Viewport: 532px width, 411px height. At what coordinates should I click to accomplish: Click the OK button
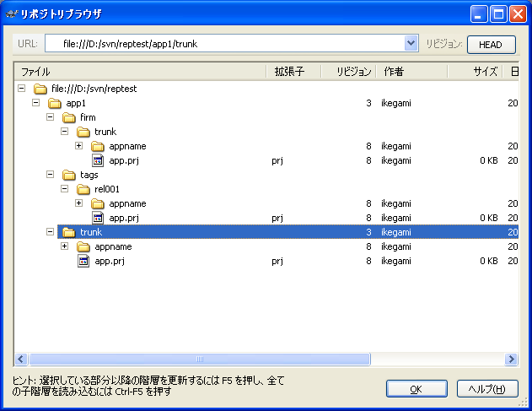click(416, 389)
